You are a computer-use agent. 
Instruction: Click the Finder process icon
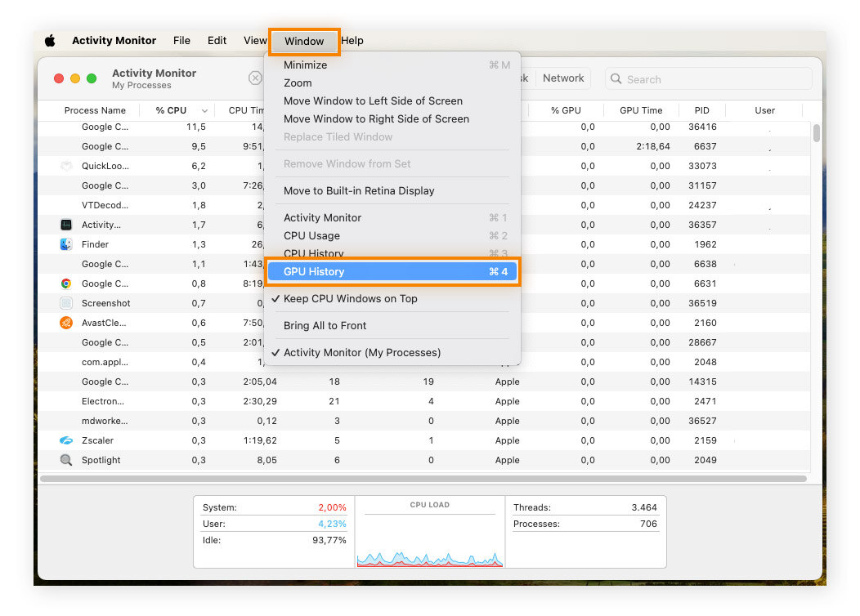pyautogui.click(x=66, y=244)
